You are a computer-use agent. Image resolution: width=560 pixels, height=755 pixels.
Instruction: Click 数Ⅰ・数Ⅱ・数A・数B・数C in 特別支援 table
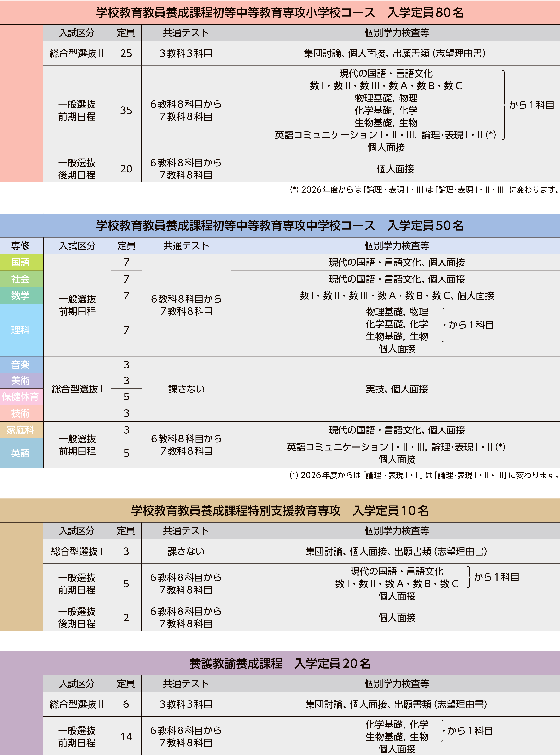tap(397, 584)
